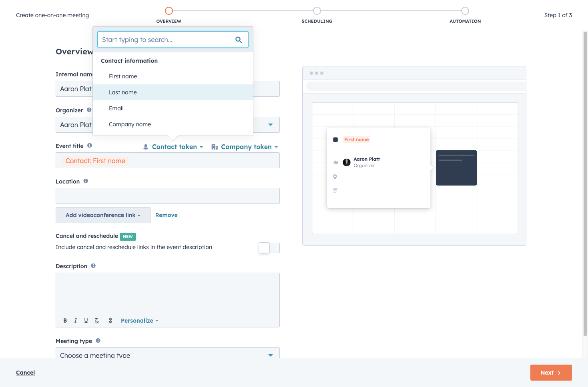The height and width of the screenshot is (387, 588).
Task: Click the page vertical scrollbar
Action: (585, 184)
